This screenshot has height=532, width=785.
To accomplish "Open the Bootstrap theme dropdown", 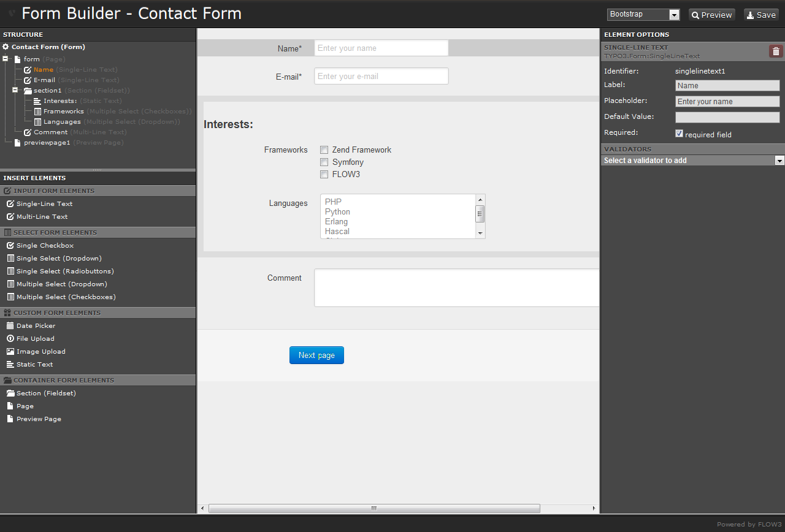I will (x=643, y=15).
